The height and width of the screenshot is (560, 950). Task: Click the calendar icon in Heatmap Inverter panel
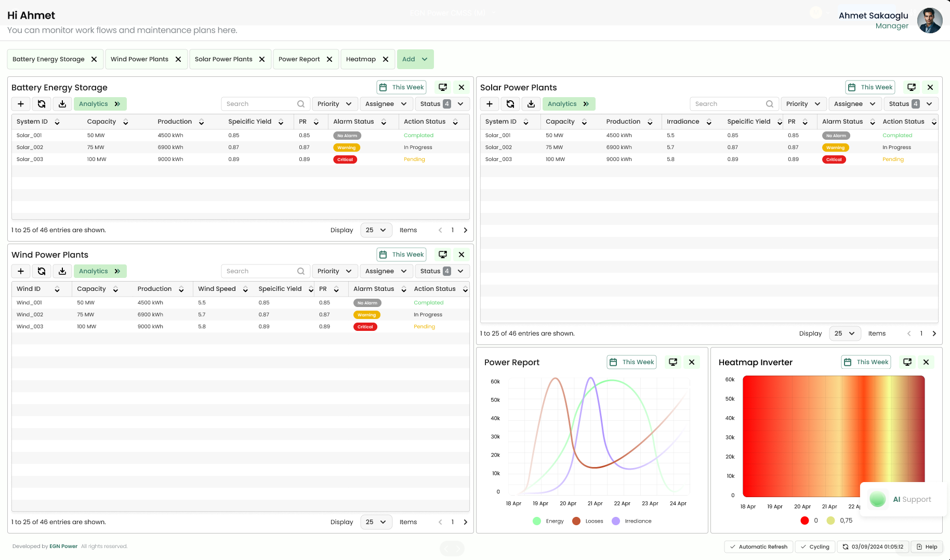[848, 362]
